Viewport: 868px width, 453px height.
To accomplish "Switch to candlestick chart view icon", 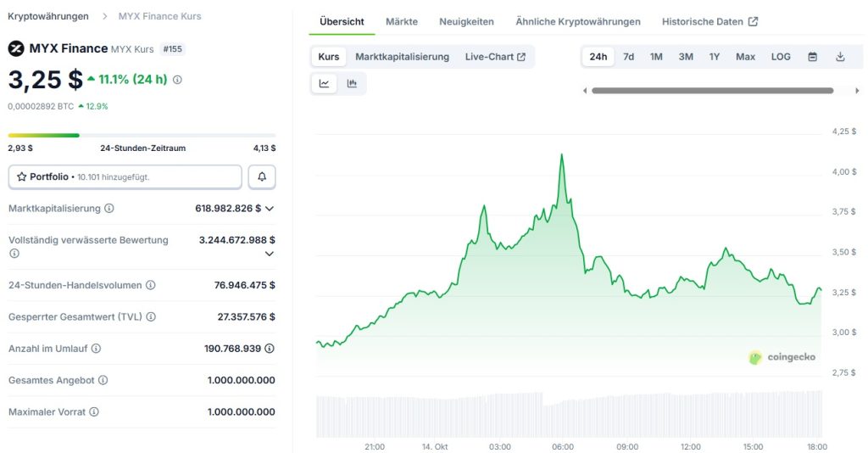I will point(352,83).
